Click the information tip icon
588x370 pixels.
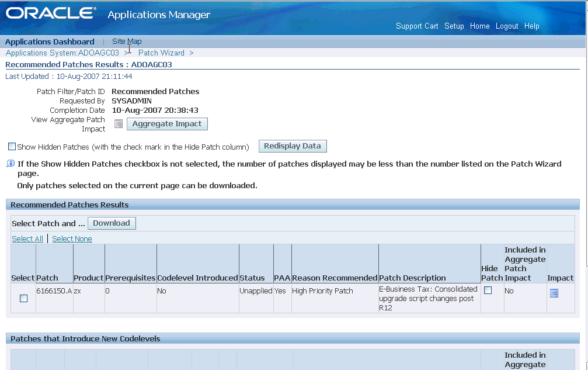(11, 164)
